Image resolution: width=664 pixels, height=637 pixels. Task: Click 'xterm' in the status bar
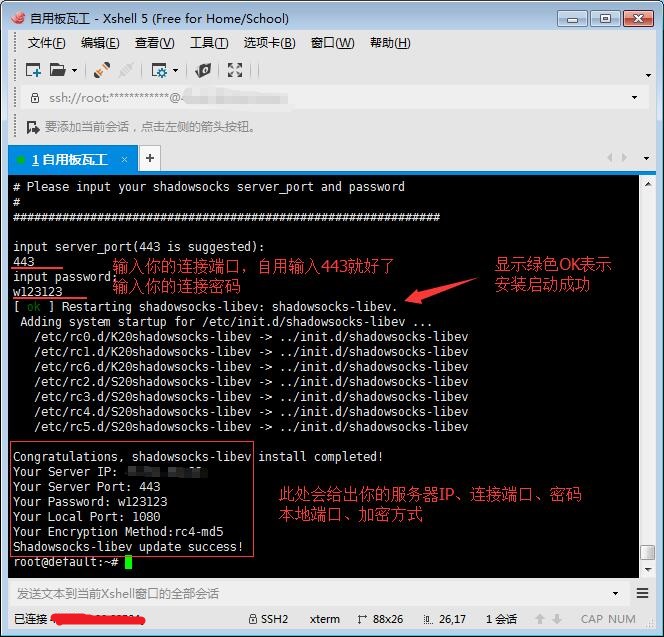pyautogui.click(x=324, y=619)
